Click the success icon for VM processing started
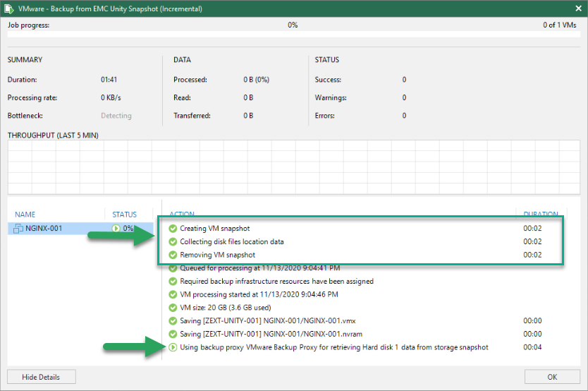 (173, 294)
